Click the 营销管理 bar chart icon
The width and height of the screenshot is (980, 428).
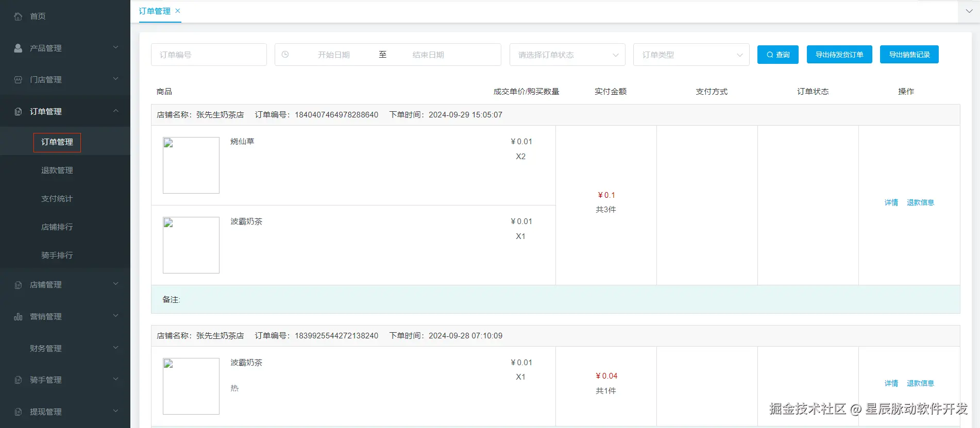18,317
